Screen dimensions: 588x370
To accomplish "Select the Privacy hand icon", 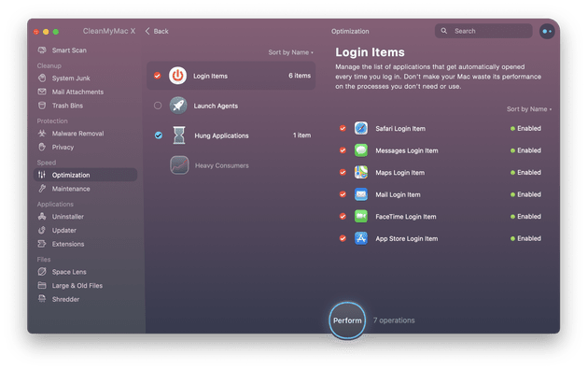I will [42, 147].
